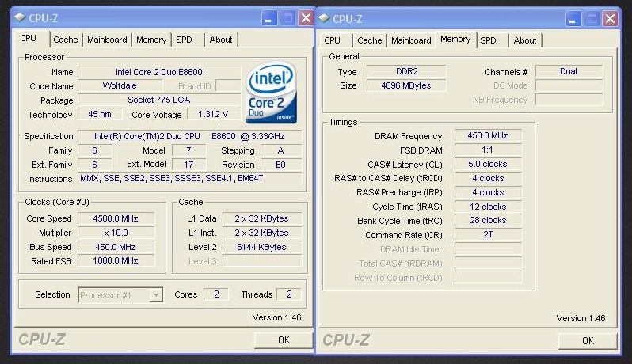Click the CPU-Z icon in right window title bar
632x364 pixels.
pyautogui.click(x=324, y=18)
